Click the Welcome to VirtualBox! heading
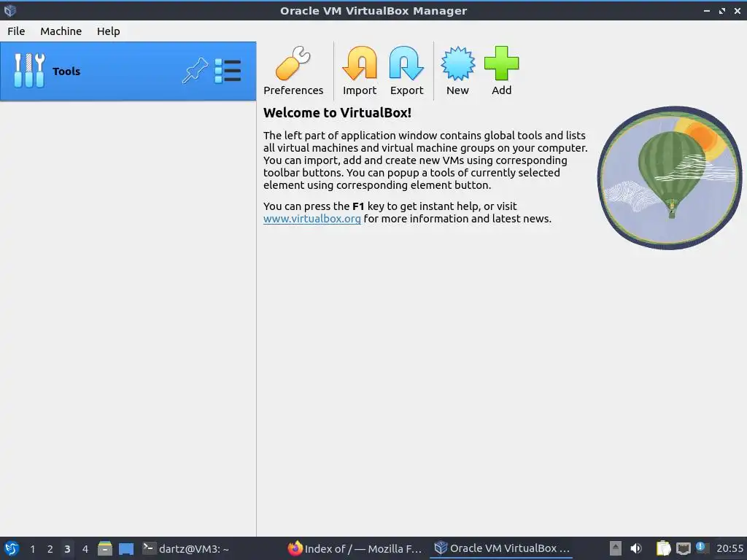747x560 pixels. tap(337, 113)
